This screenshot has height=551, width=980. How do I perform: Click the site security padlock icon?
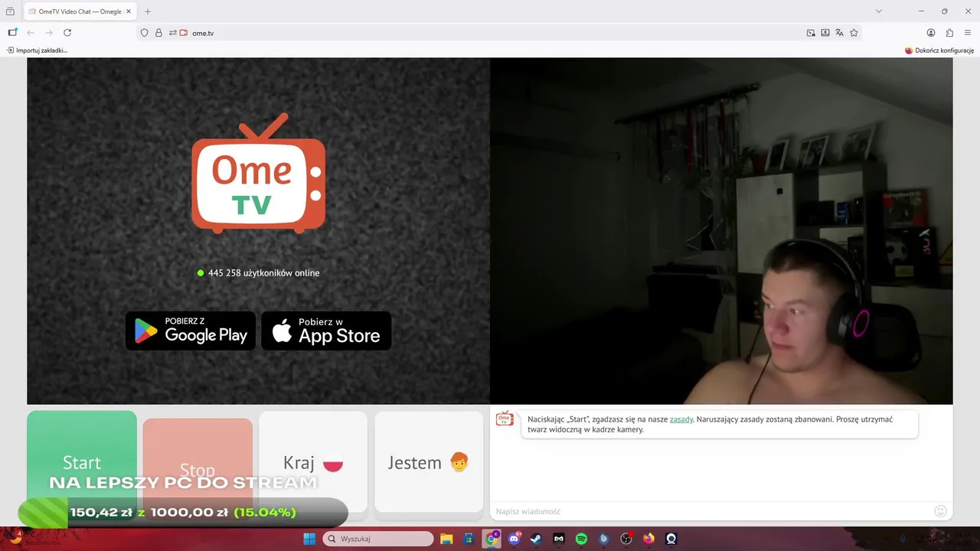click(x=158, y=33)
